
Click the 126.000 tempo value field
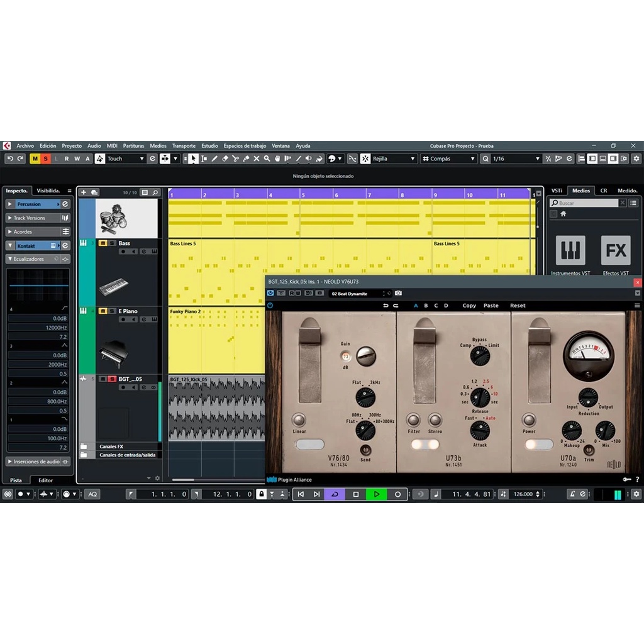coord(523,494)
